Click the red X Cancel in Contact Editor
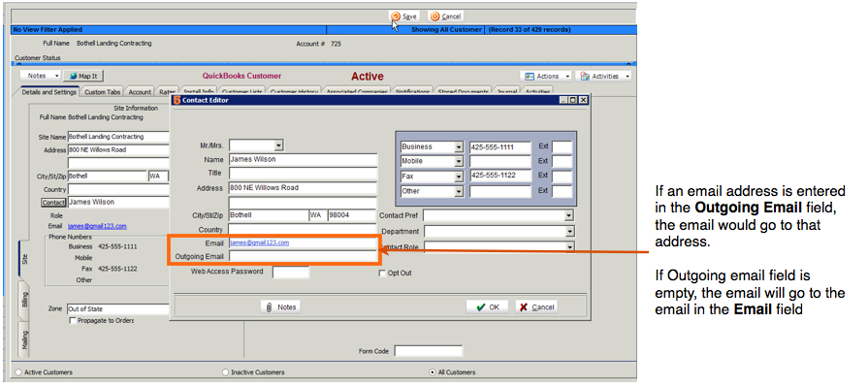 tap(536, 306)
